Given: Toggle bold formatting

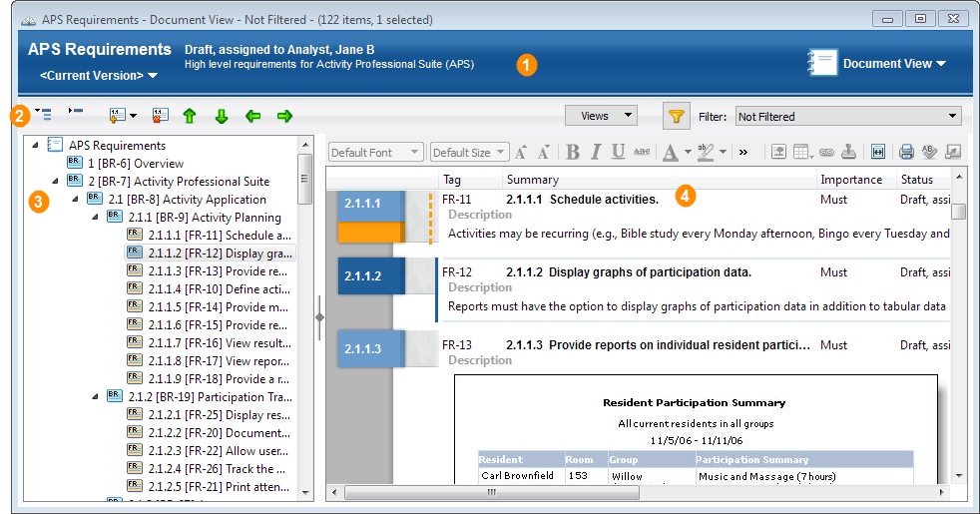Looking at the screenshot, I should [x=573, y=152].
